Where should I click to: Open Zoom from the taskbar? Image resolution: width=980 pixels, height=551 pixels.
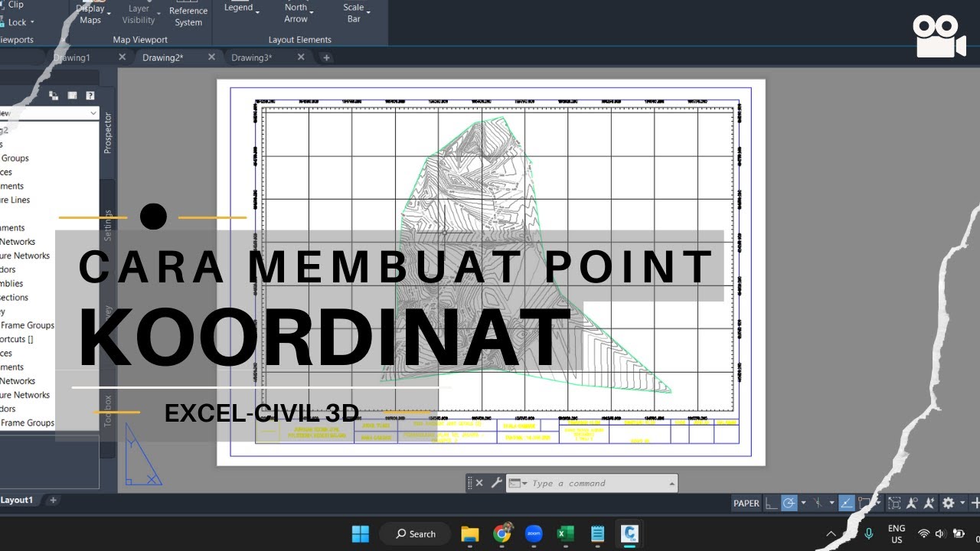pyautogui.click(x=534, y=533)
